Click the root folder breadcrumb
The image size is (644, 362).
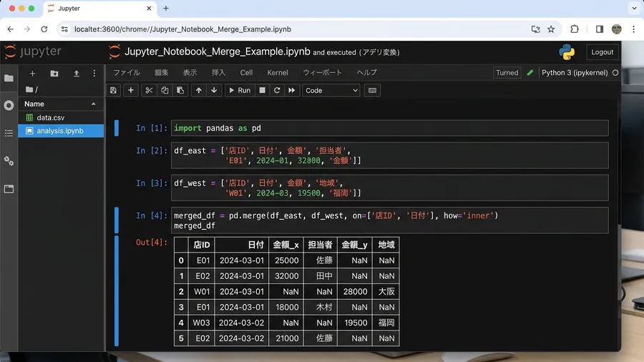point(31,89)
